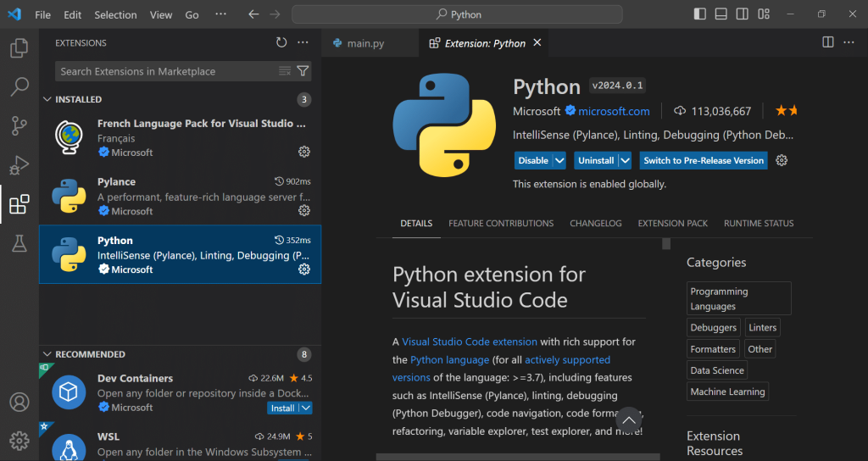Open gear for Pylance extension
The width and height of the screenshot is (868, 461).
click(x=304, y=210)
